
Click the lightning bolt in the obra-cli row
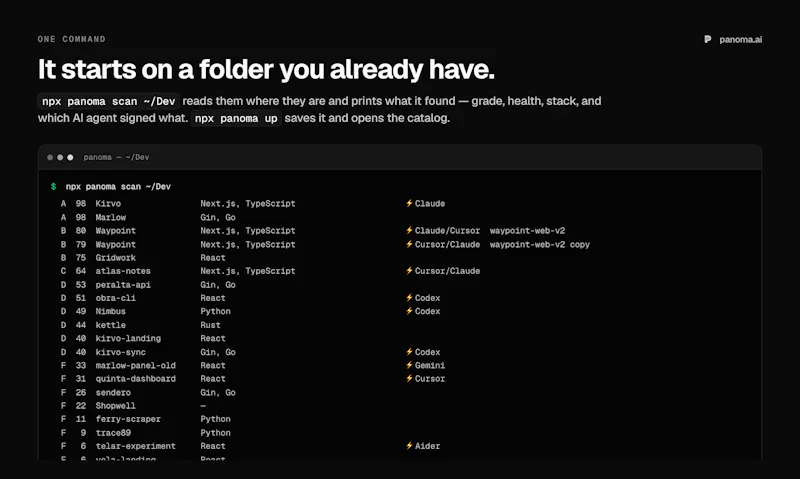coord(409,297)
